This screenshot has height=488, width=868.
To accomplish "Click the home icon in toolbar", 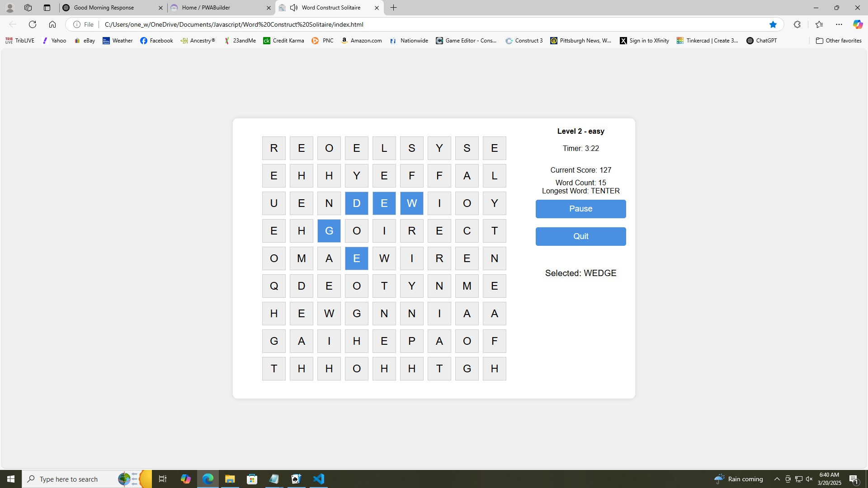I will pyautogui.click(x=52, y=24).
